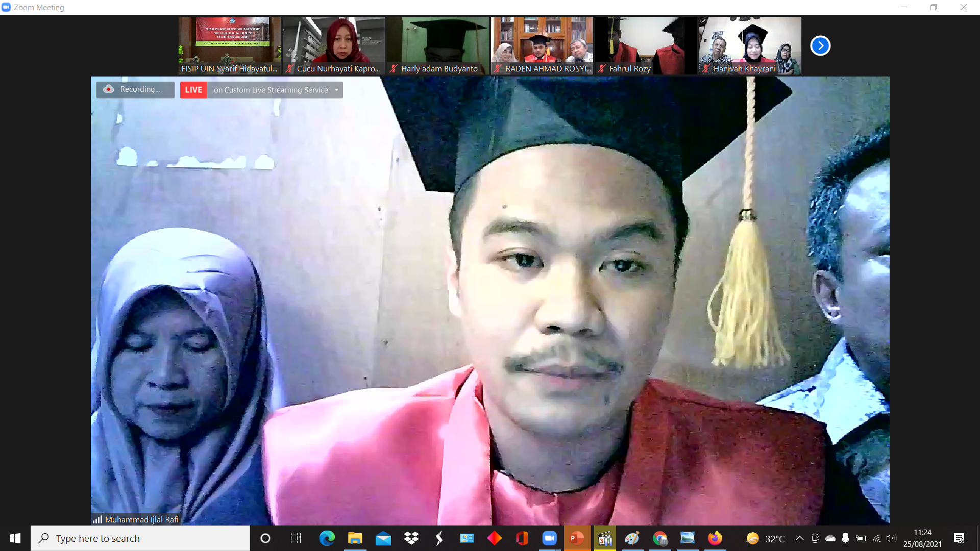Click the muted mic icon for Harly adam Budyanto

click(x=394, y=68)
